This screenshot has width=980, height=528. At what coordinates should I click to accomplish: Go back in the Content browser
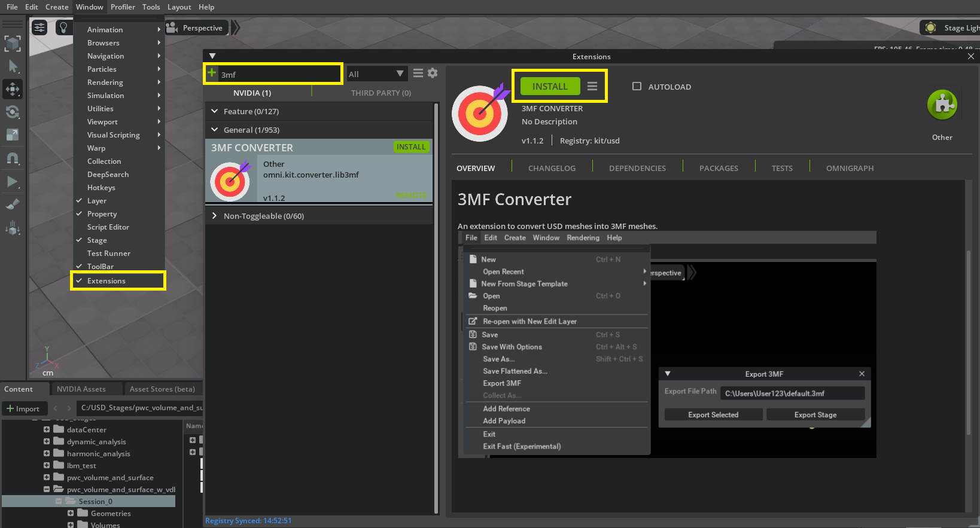[56, 408]
